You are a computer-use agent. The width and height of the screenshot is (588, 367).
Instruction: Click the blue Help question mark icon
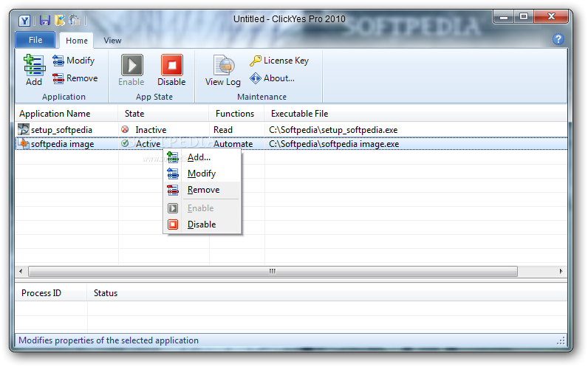pyautogui.click(x=558, y=39)
